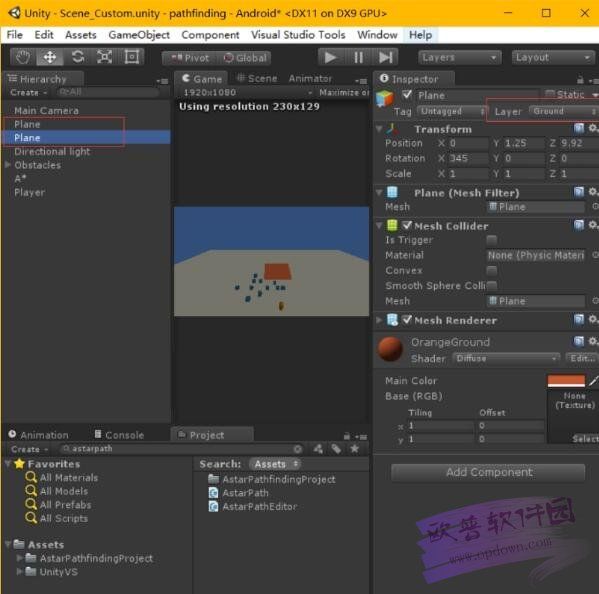Clear the Project search field
The image size is (599, 594).
point(298,449)
